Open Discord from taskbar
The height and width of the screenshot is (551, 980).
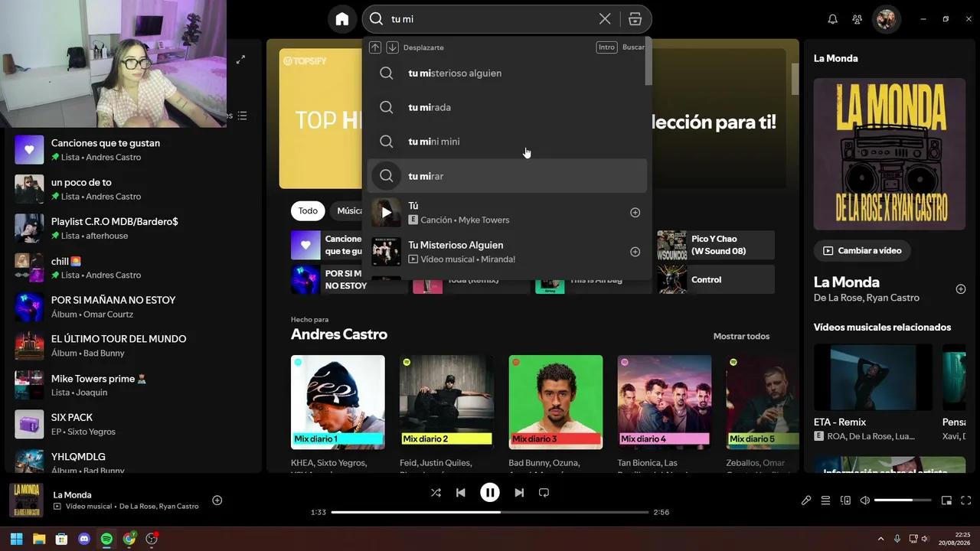point(84,539)
